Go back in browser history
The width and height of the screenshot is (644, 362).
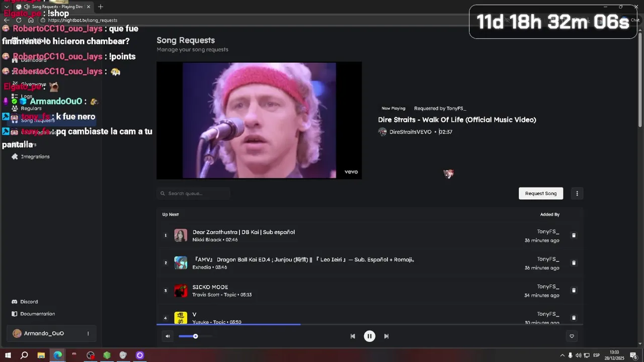pos(7,20)
